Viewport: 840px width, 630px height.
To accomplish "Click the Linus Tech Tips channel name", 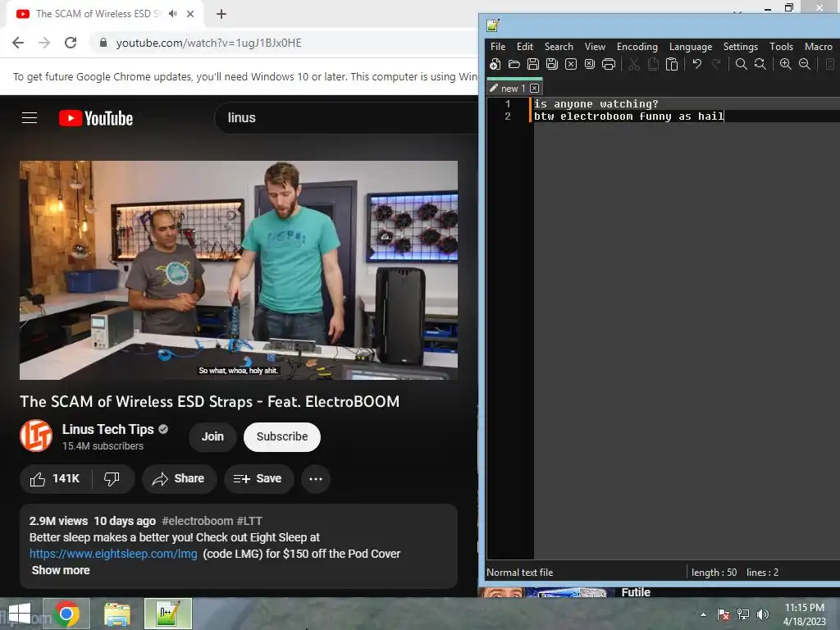I will point(107,429).
